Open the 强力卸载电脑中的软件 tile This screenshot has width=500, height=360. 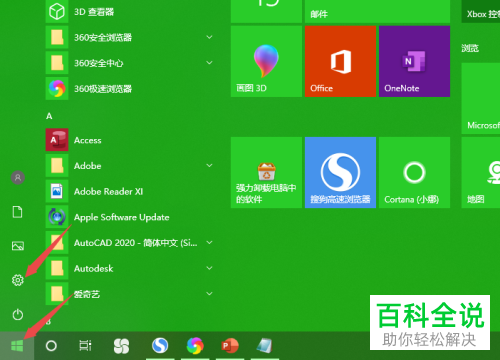pos(266,172)
